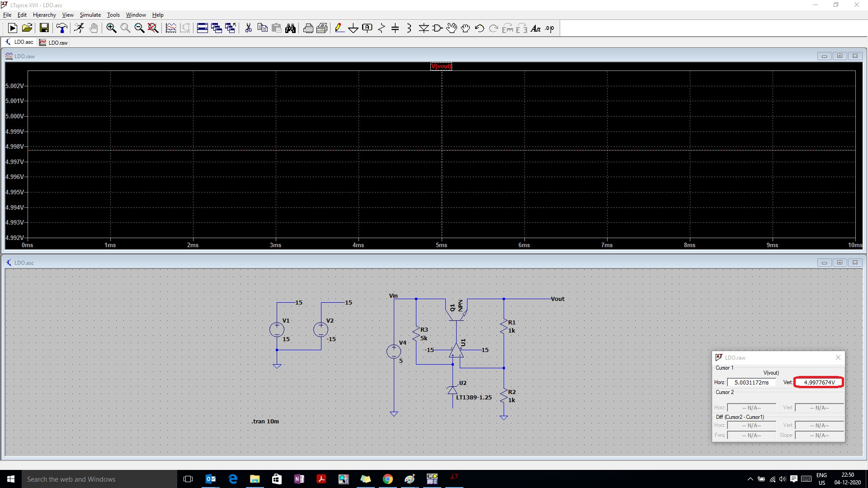Open the File menu
The width and height of the screenshot is (868, 488).
[7, 15]
